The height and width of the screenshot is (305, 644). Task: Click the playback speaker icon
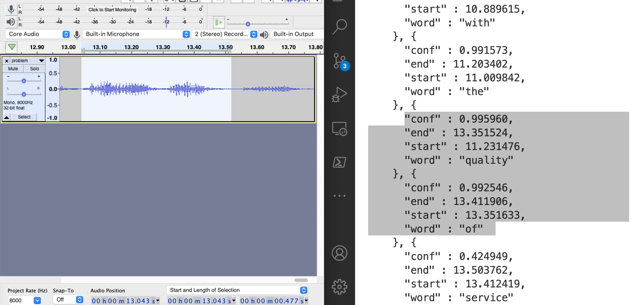11,22
